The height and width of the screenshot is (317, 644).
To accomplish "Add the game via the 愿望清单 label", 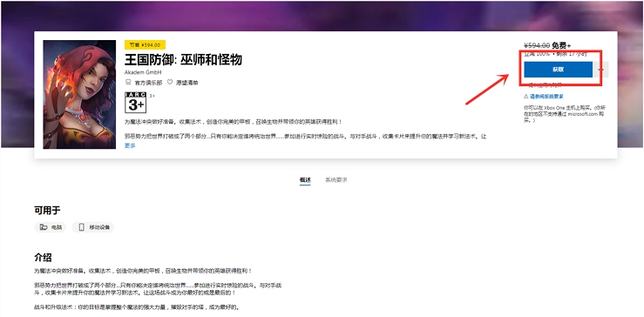I will (186, 83).
